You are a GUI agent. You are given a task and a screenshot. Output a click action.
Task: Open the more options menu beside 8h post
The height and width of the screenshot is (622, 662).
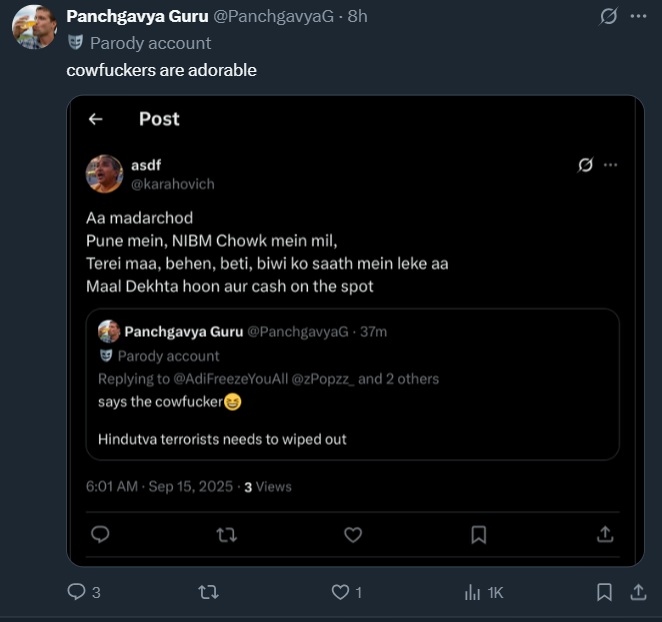pyautogui.click(x=639, y=16)
